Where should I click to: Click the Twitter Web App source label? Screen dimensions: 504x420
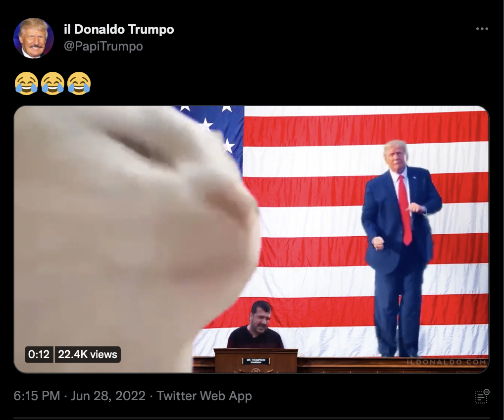(x=204, y=396)
